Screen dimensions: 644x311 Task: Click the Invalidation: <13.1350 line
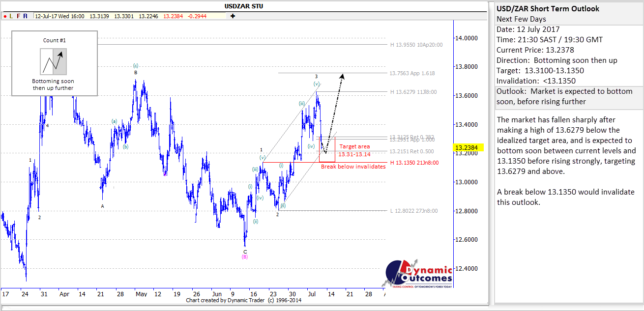(x=536, y=81)
